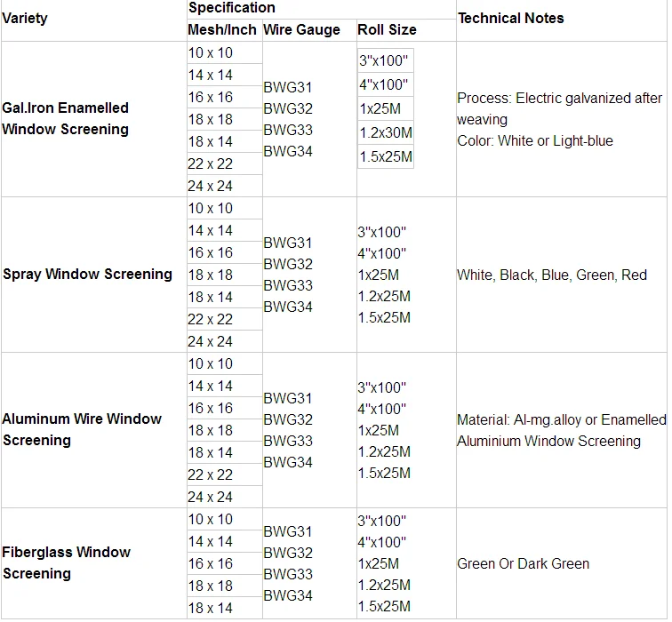Image resolution: width=672 pixels, height=622 pixels.
Task: Click the Spray Window Screening row label
Action: point(87,274)
